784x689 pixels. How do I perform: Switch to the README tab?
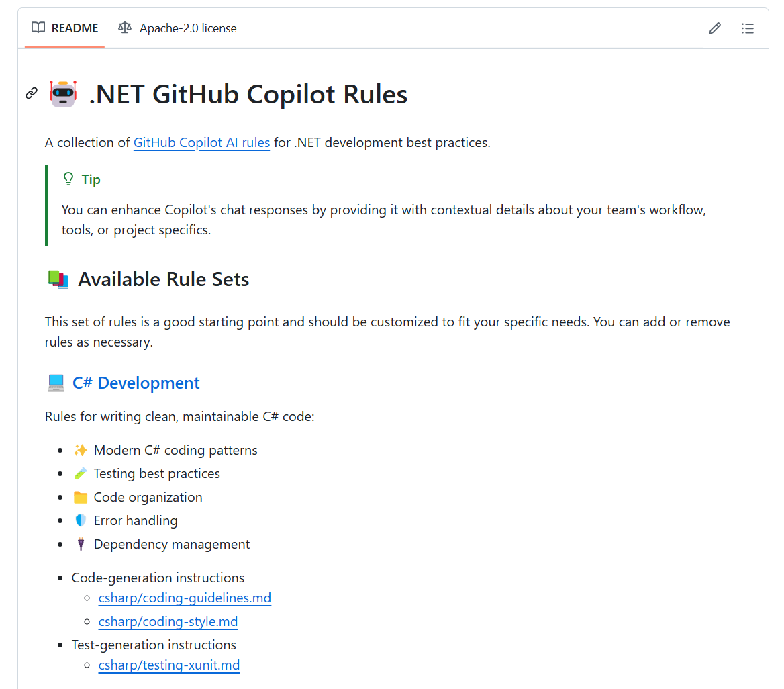[x=64, y=28]
